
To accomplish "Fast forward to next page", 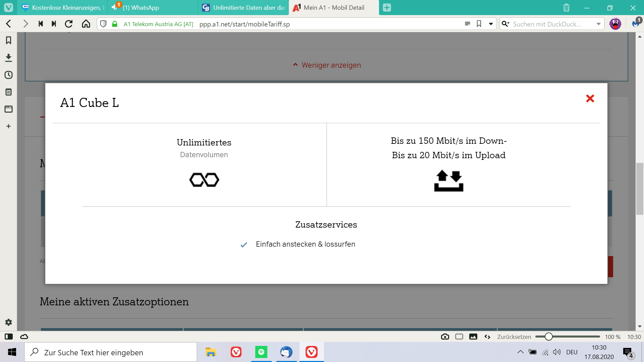I will click(54, 24).
